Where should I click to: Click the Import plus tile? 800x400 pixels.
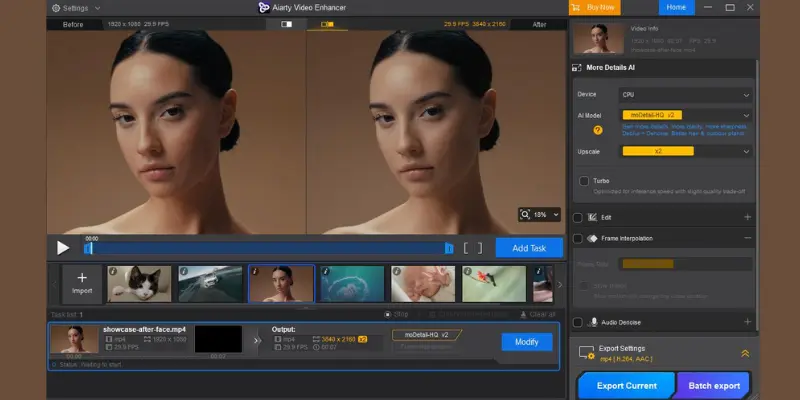[82, 284]
